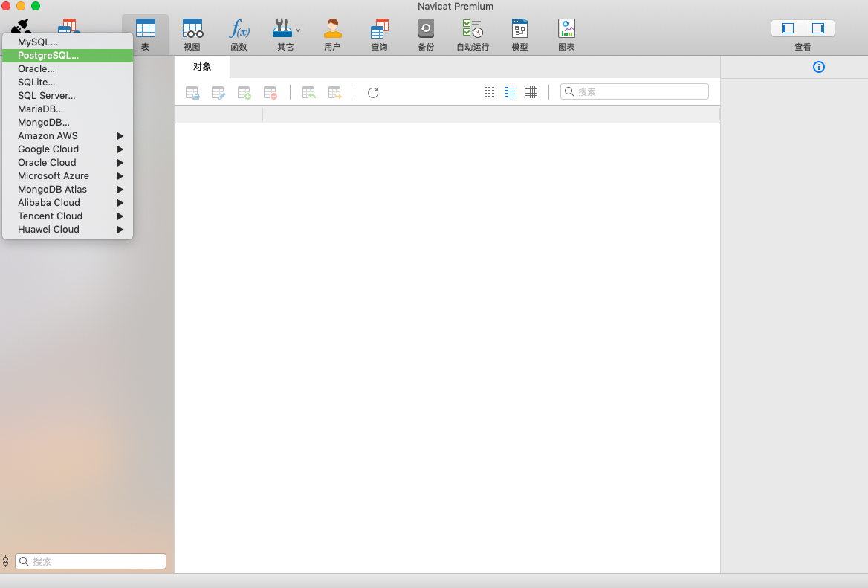Choose SQLite... from connection menu

(x=68, y=82)
